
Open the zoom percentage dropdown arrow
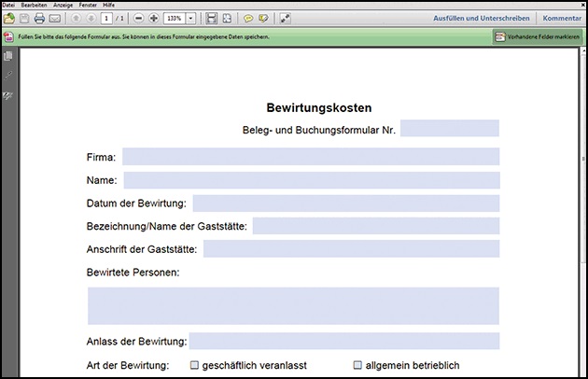pos(190,18)
